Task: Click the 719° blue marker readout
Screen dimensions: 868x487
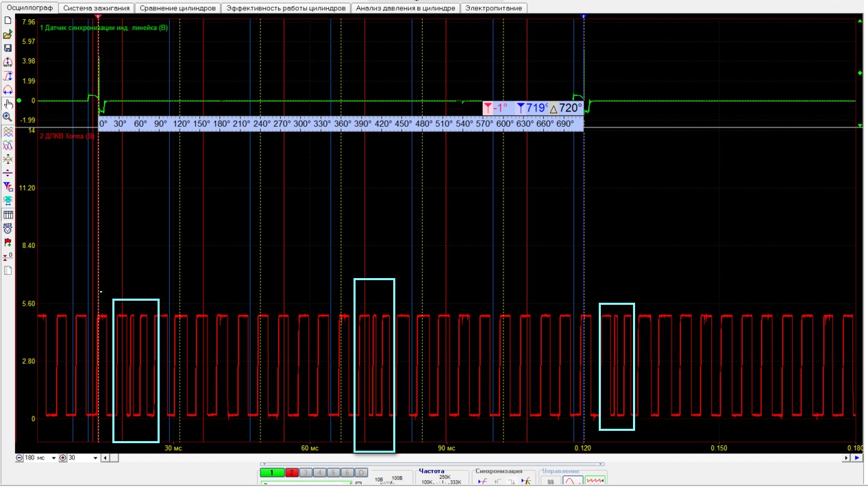Action: [532, 108]
